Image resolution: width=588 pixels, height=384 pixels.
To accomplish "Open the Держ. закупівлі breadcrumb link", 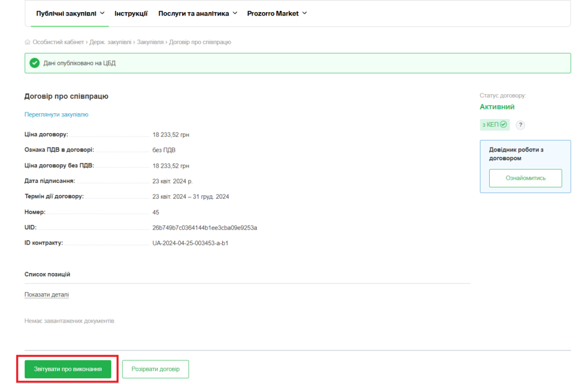I will click(111, 42).
